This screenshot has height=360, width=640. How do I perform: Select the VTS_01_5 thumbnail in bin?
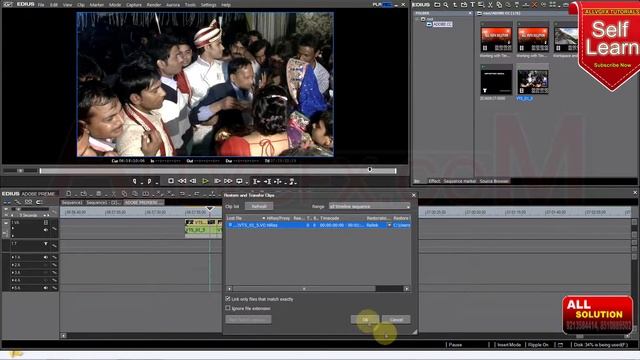(533, 82)
